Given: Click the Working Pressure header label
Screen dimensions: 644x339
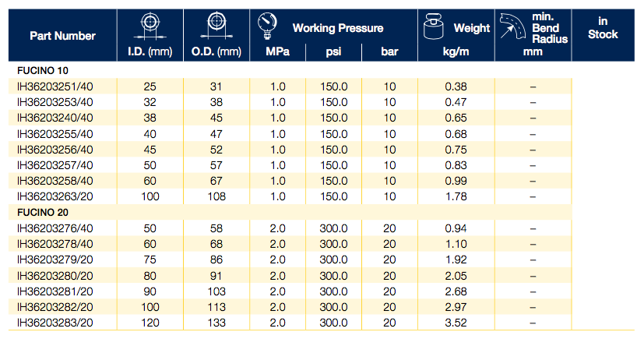Looking at the screenshot, I should (338, 28).
